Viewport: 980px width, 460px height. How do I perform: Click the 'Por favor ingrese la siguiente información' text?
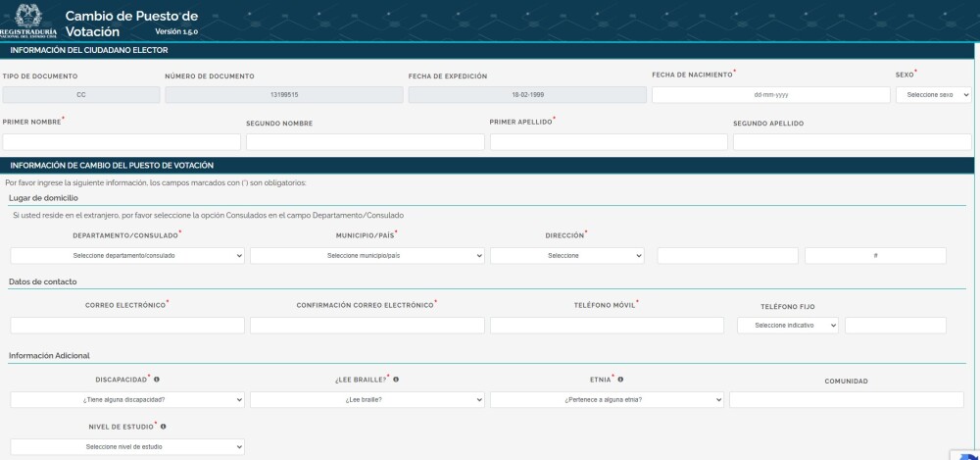pos(156,183)
